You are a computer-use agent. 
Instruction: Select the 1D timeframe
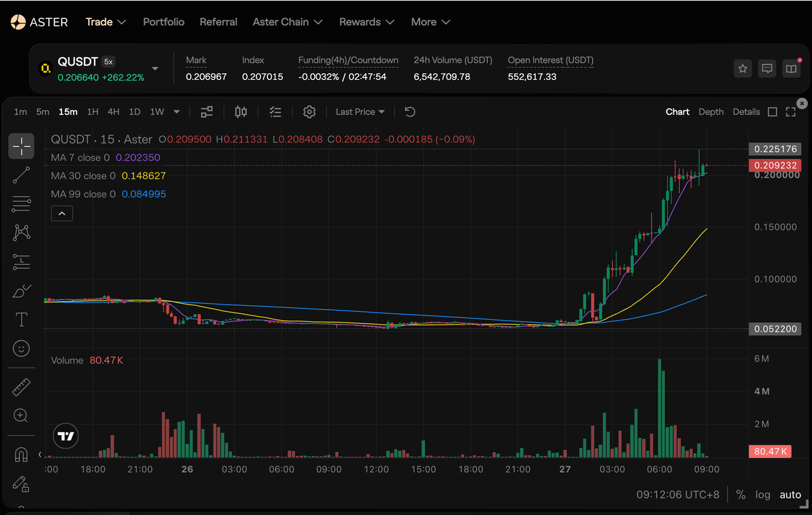pos(135,112)
